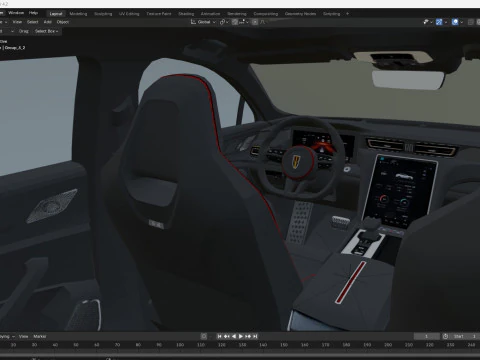
Task: Toggle proportional editing
Action: (255, 22)
